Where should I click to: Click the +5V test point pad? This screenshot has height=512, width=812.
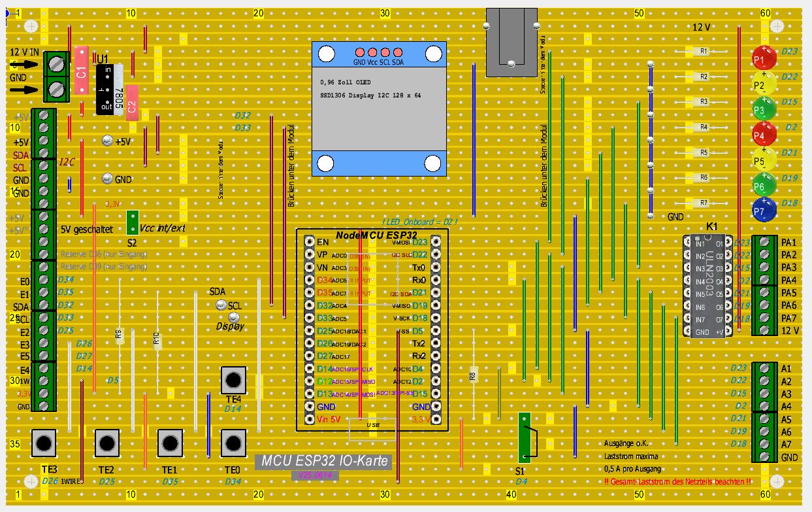click(108, 141)
